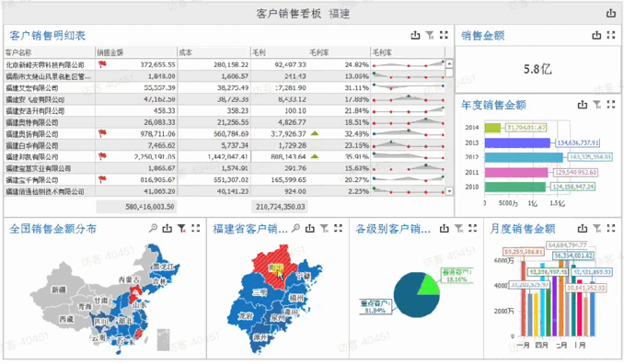Open search magnifier on 福建省客户销售 map

pos(295,228)
